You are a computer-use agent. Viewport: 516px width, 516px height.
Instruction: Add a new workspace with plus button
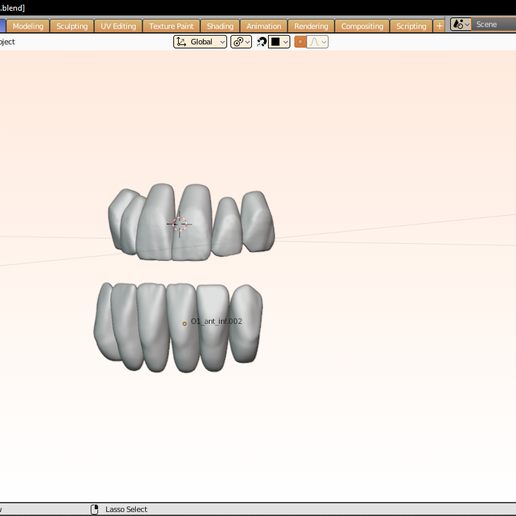pos(439,26)
